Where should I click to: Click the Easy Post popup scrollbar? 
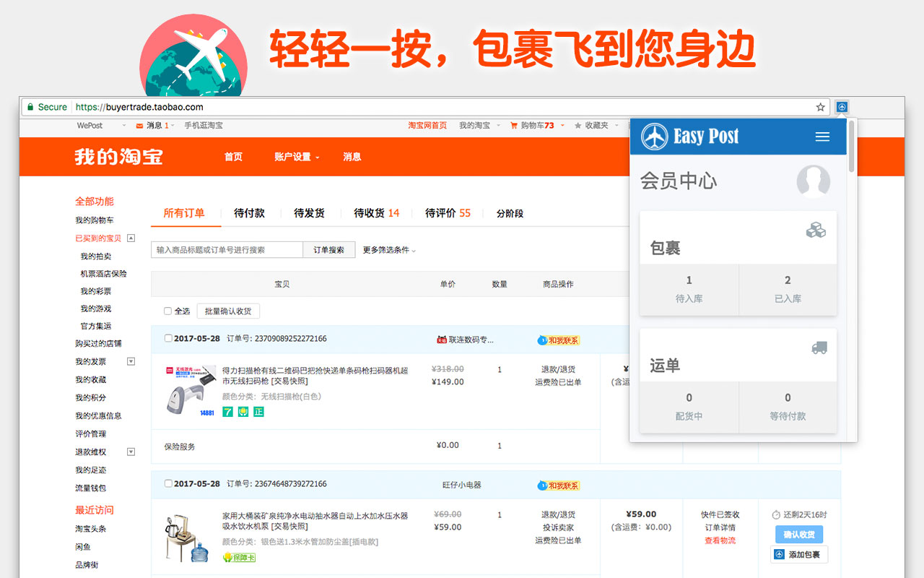pos(852,147)
